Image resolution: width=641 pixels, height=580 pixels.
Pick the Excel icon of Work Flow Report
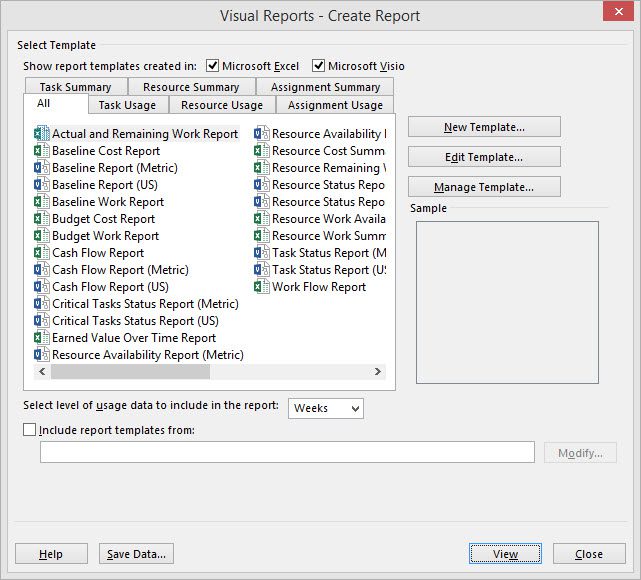click(x=262, y=287)
